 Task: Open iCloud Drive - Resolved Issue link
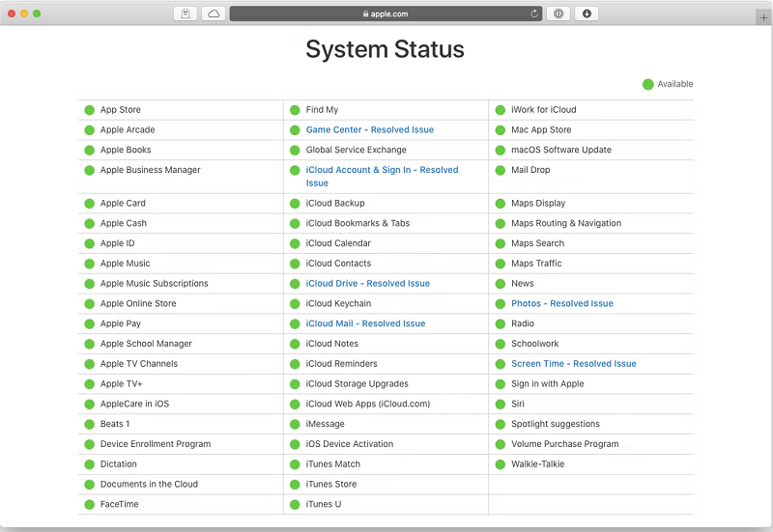pyautogui.click(x=368, y=283)
